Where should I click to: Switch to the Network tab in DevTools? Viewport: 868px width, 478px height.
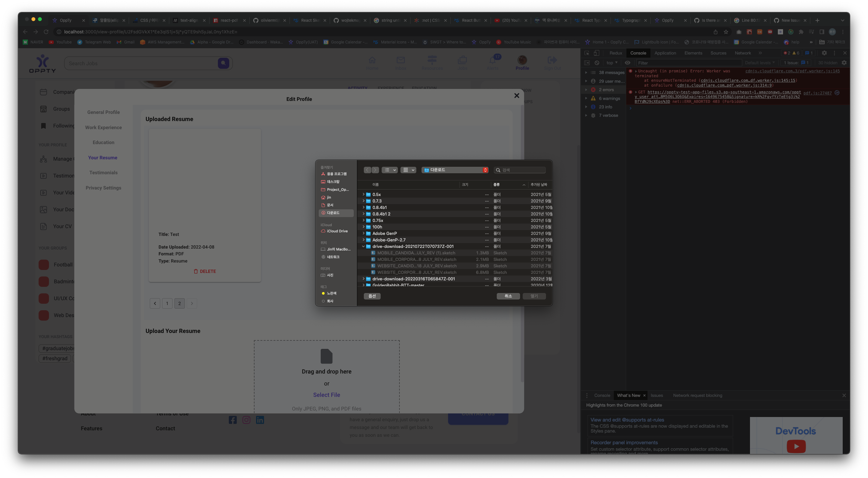[743, 53]
